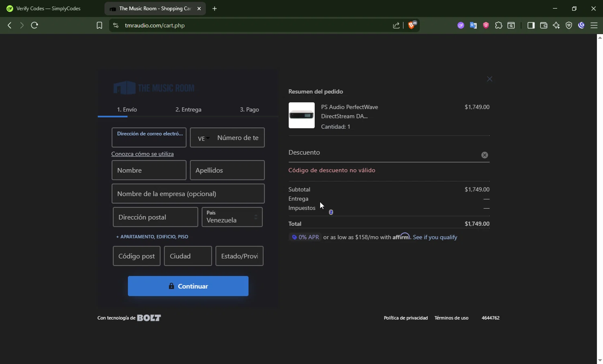The height and width of the screenshot is (364, 603).
Task: Open Brave Shields lion icon
Action: coord(412,25)
